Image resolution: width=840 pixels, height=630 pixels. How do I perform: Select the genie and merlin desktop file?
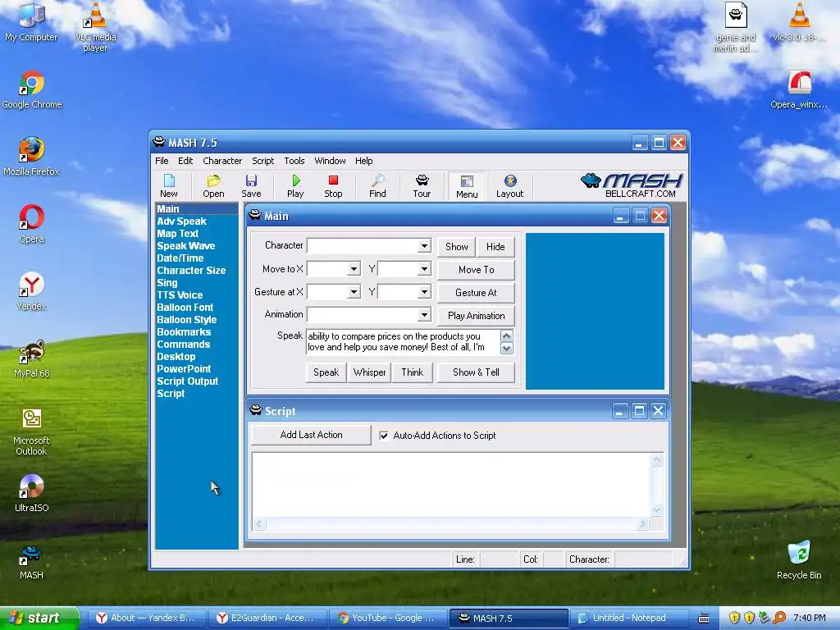point(736,27)
